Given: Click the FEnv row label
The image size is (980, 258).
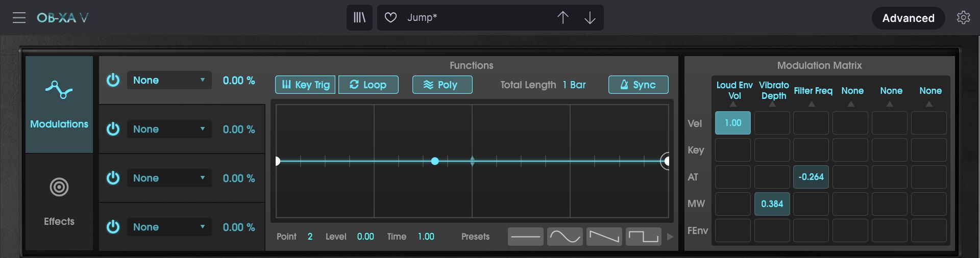Looking at the screenshot, I should (x=698, y=231).
